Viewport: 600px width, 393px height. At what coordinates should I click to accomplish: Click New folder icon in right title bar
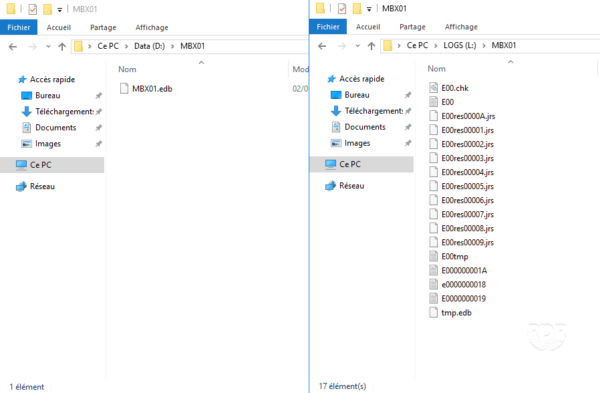point(357,8)
